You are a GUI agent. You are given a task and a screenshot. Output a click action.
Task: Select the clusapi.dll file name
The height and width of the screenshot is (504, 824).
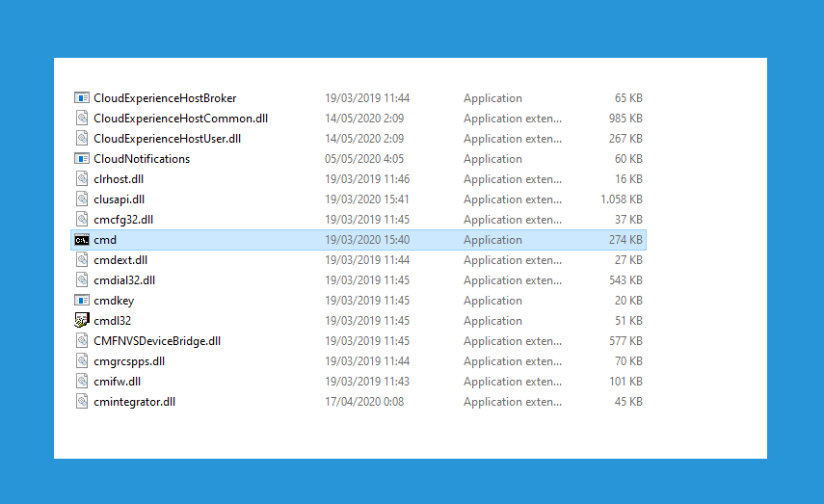120,199
